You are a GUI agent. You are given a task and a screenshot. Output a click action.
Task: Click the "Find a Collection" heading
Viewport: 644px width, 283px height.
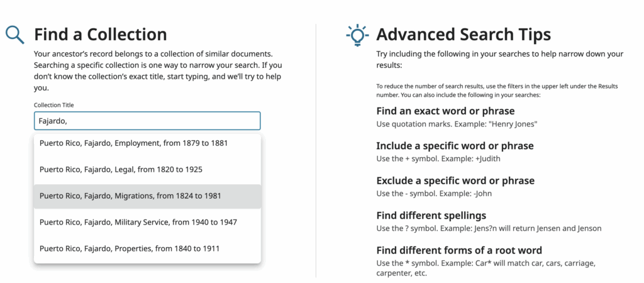(101, 34)
